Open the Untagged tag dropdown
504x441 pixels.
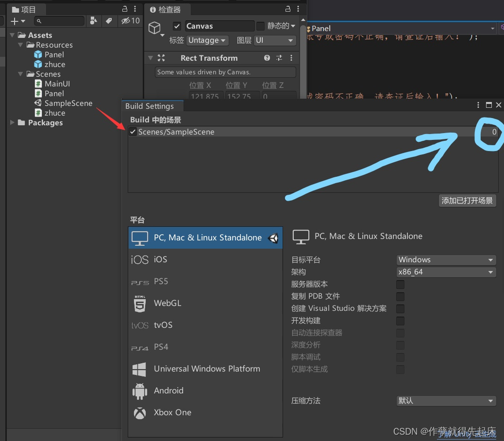pos(208,40)
